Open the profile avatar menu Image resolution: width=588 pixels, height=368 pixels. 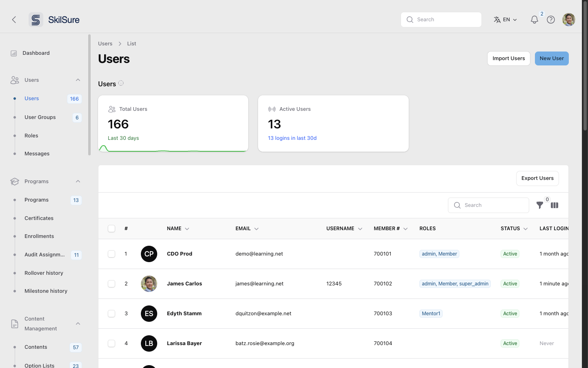(x=569, y=19)
